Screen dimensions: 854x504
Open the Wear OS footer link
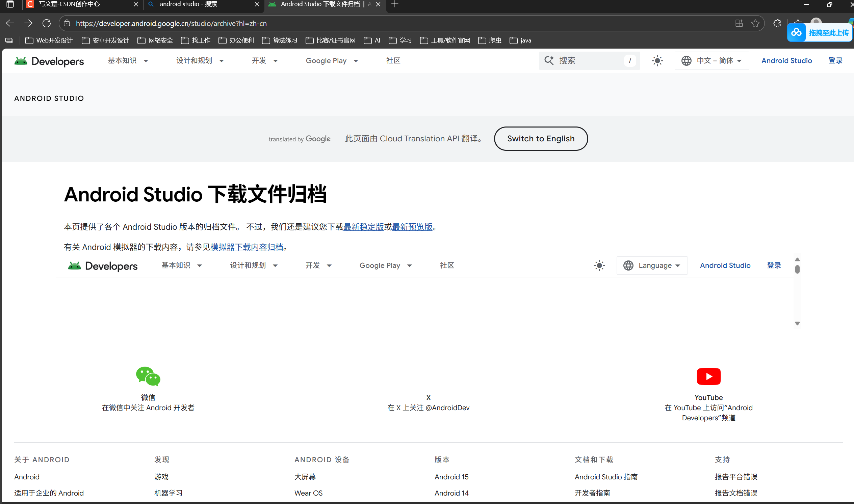pyautogui.click(x=308, y=493)
